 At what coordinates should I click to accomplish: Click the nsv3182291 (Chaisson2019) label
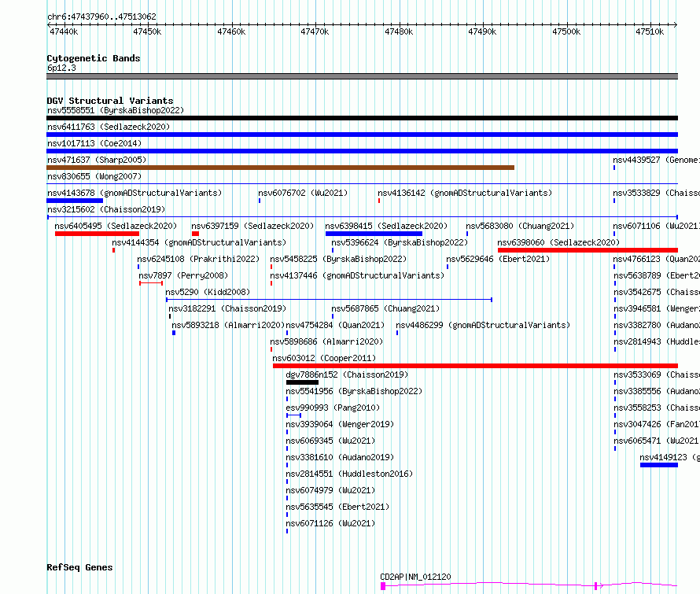[x=227, y=308]
